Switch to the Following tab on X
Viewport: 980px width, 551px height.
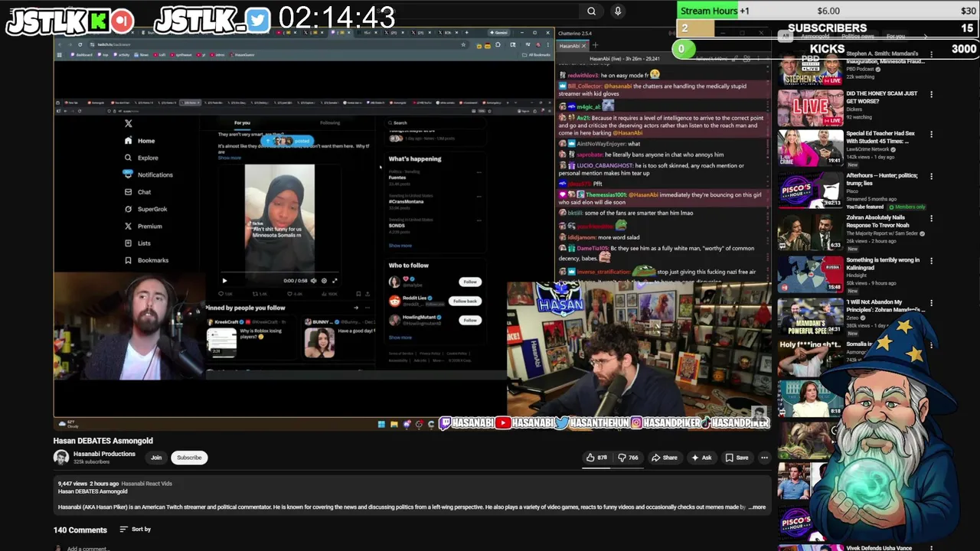pyautogui.click(x=330, y=122)
